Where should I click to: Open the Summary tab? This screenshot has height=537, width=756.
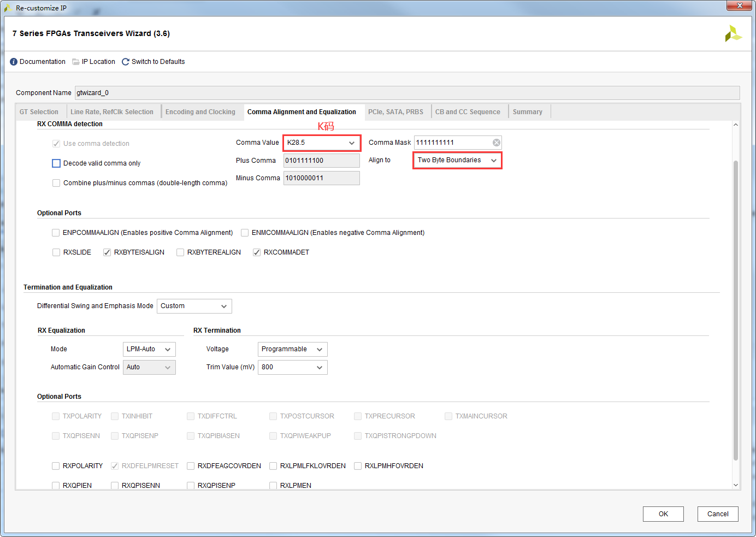point(528,112)
